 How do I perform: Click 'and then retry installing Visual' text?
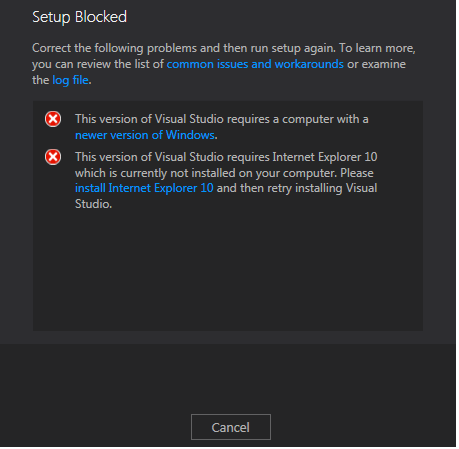pyautogui.click(x=297, y=188)
